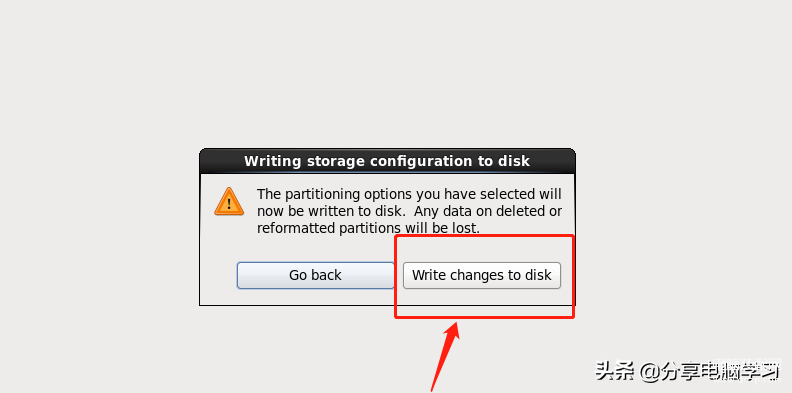Viewport: 792px width, 393px height.
Task: Click the blank dialog area below Go back
Action: coord(315,297)
